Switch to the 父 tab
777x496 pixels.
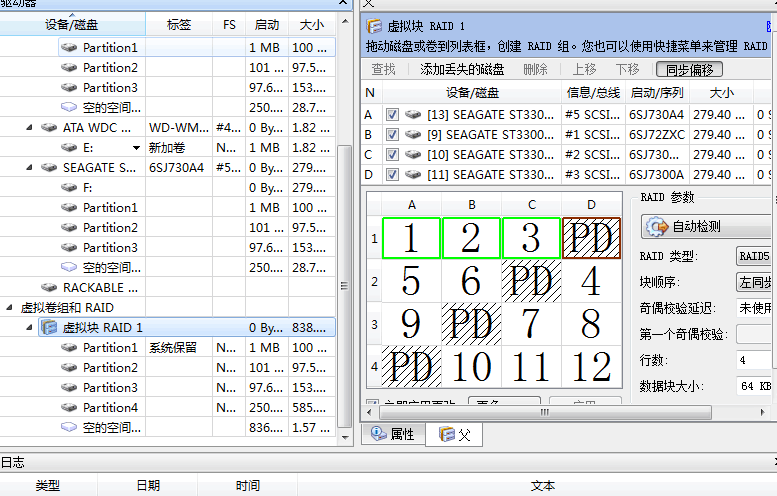point(455,435)
